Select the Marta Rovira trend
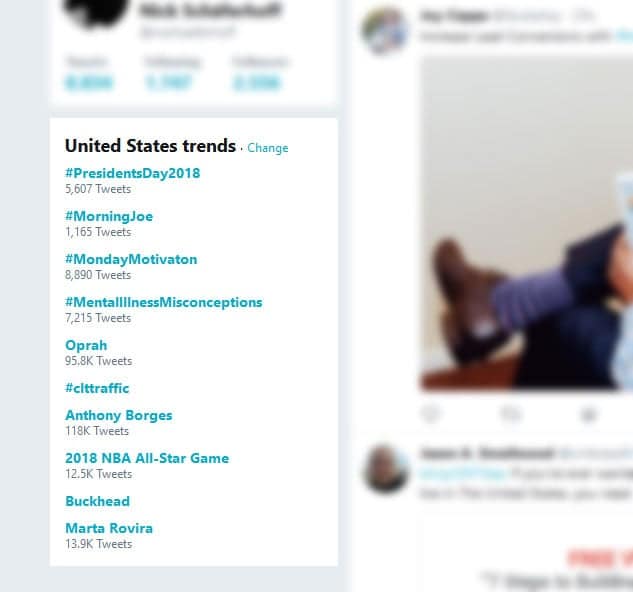 pos(109,528)
